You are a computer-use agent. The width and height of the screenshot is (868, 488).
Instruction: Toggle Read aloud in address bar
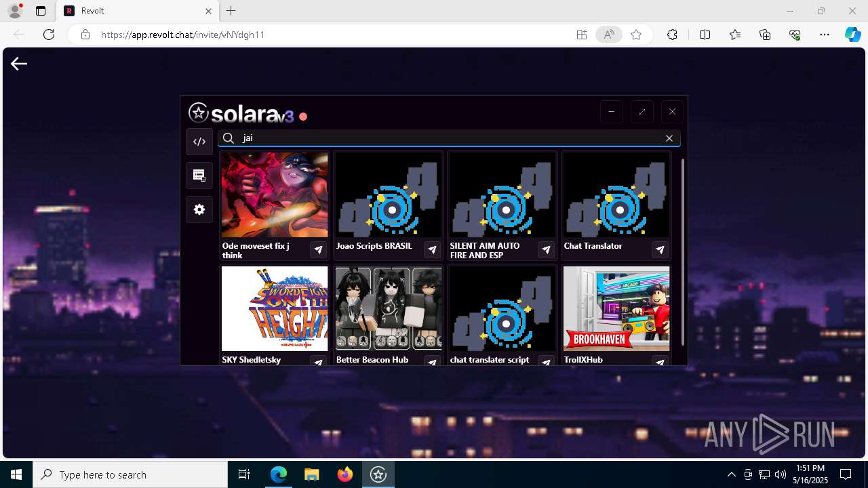pos(609,35)
